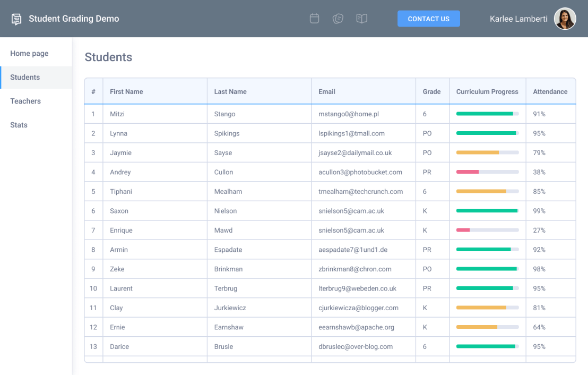The width and height of the screenshot is (588, 375).
Task: Click Karlee Lamberti's profile avatar
Action: pyautogui.click(x=565, y=19)
